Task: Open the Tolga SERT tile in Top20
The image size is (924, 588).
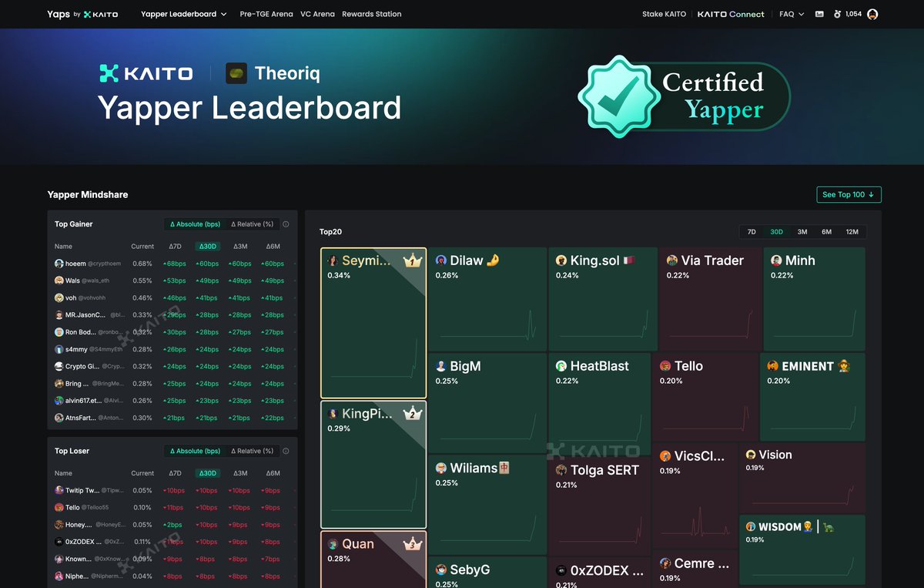Action: pyautogui.click(x=599, y=507)
